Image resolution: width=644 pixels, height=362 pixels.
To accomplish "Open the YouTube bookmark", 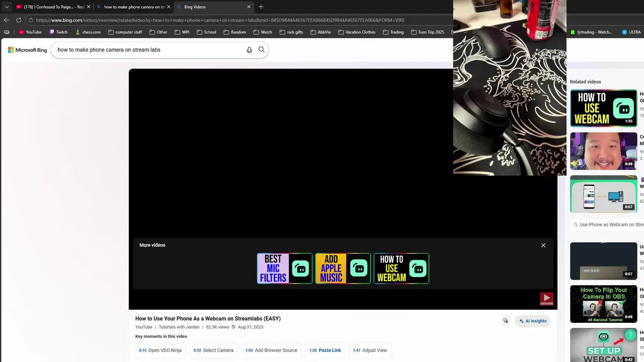I will pyautogui.click(x=30, y=32).
